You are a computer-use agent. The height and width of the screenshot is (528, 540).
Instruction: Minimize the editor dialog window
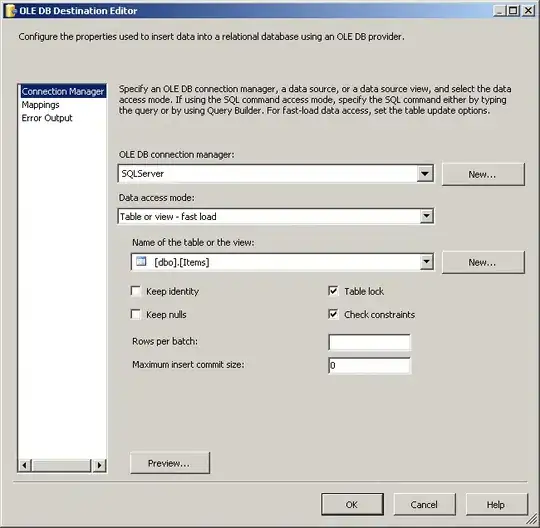(x=500, y=11)
